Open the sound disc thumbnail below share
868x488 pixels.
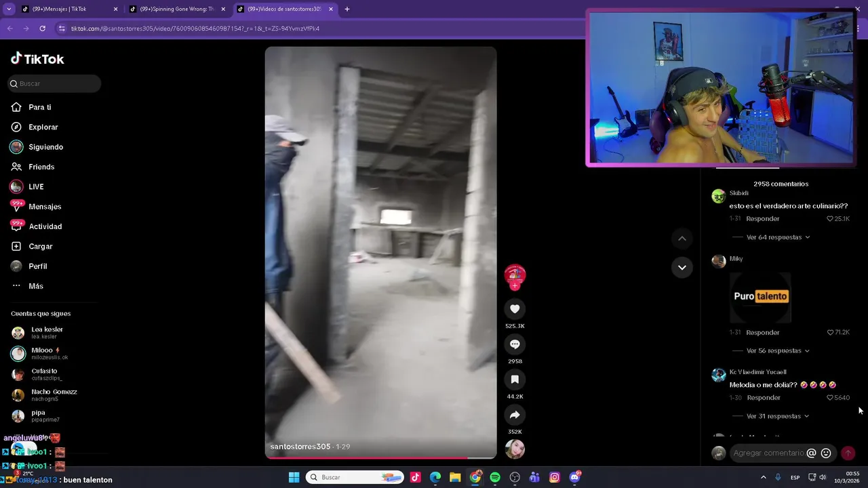[x=515, y=449]
